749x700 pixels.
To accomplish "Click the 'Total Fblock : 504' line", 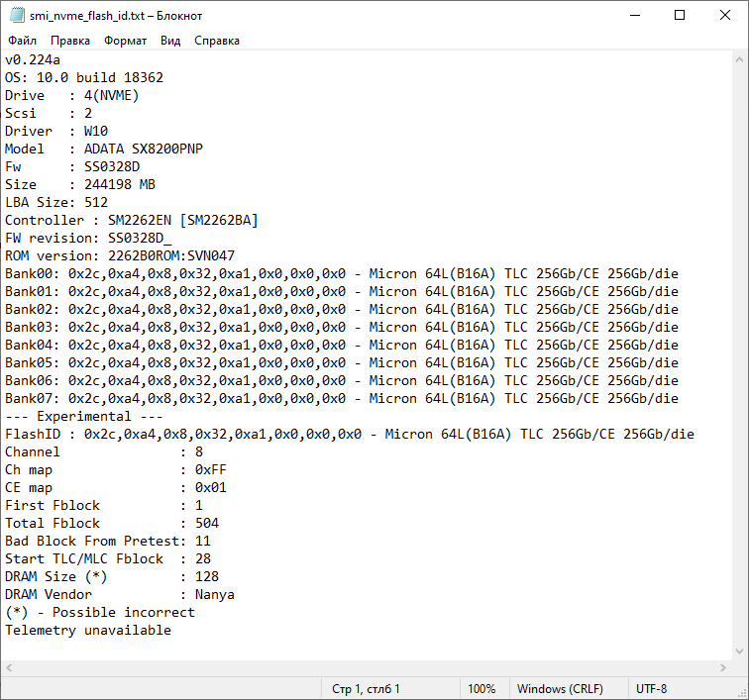I will tap(112, 524).
